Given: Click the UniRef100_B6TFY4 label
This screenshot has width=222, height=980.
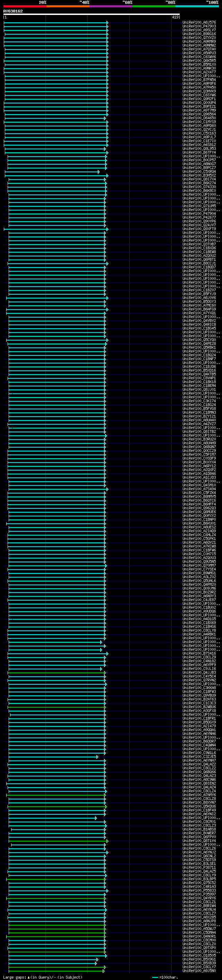Looking at the screenshot, I should (x=199, y=152).
